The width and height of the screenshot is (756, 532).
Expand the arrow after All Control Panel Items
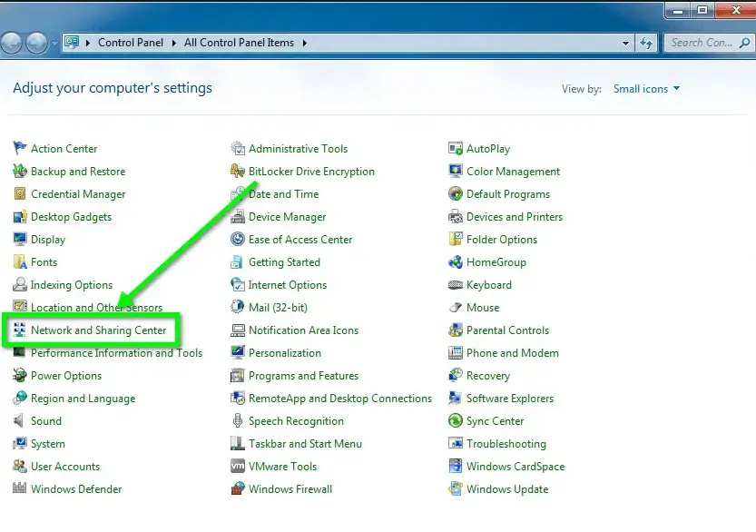[x=305, y=43]
